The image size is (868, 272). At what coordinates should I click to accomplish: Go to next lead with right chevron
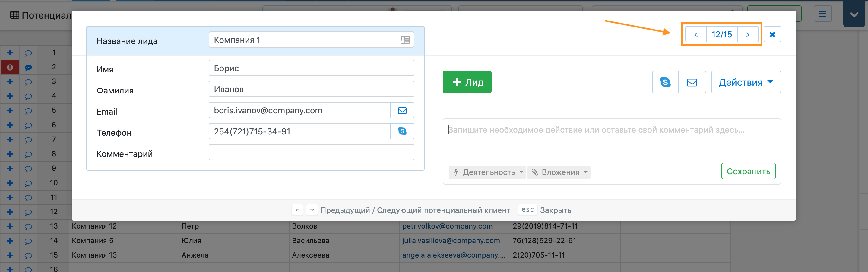pos(747,34)
